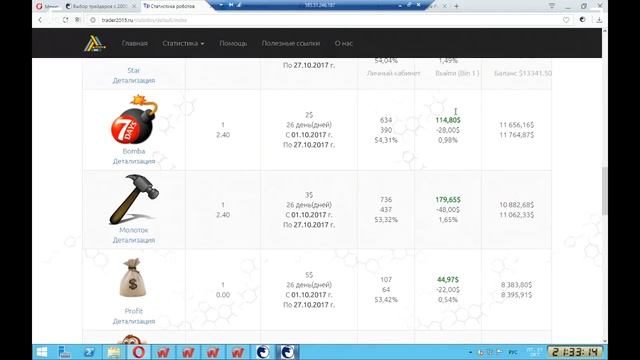This screenshot has width=640, height=360.
Task: Open Детализация under Bomba
Action: click(134, 161)
